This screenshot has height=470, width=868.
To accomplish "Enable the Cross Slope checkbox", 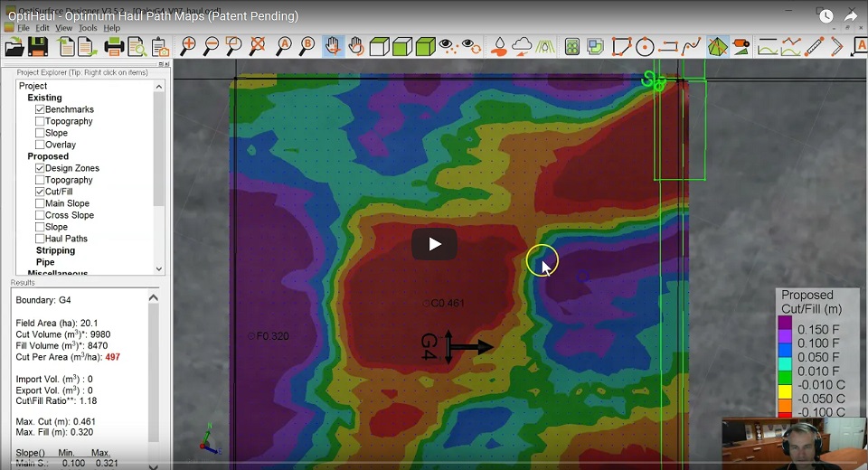I will point(40,215).
